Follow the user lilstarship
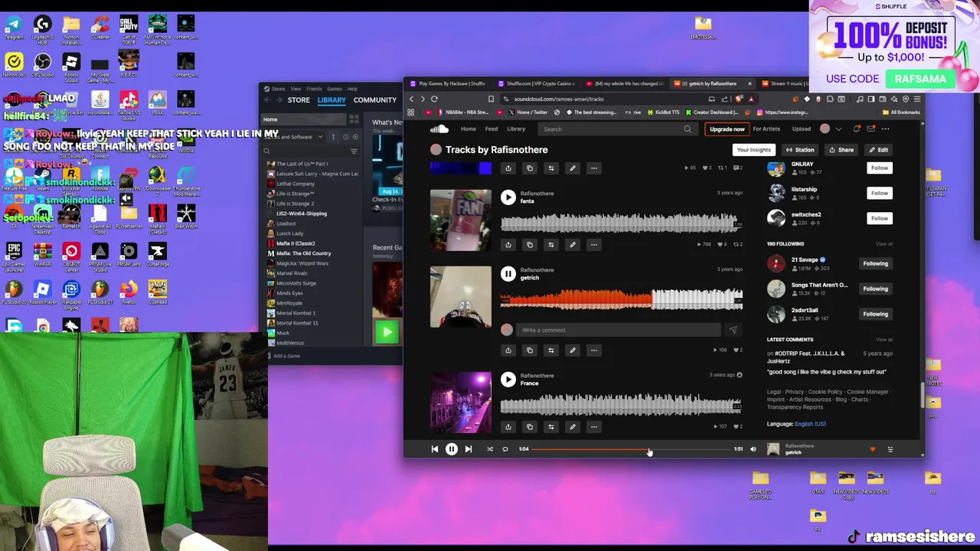The image size is (980, 551). (879, 193)
